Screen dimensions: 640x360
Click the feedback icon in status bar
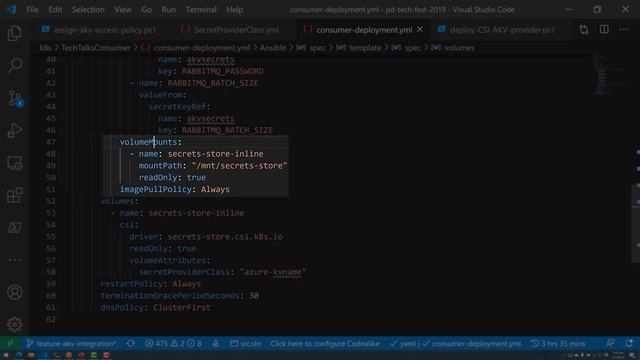(x=610, y=344)
